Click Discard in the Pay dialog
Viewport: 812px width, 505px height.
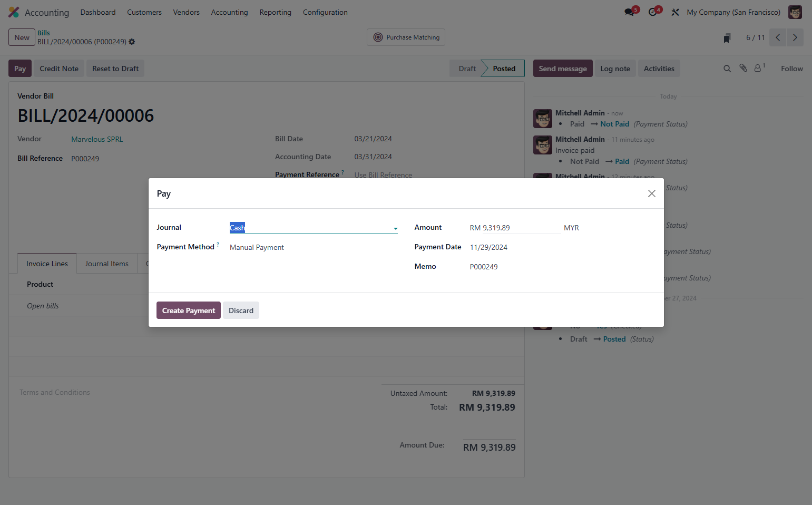[x=241, y=310]
